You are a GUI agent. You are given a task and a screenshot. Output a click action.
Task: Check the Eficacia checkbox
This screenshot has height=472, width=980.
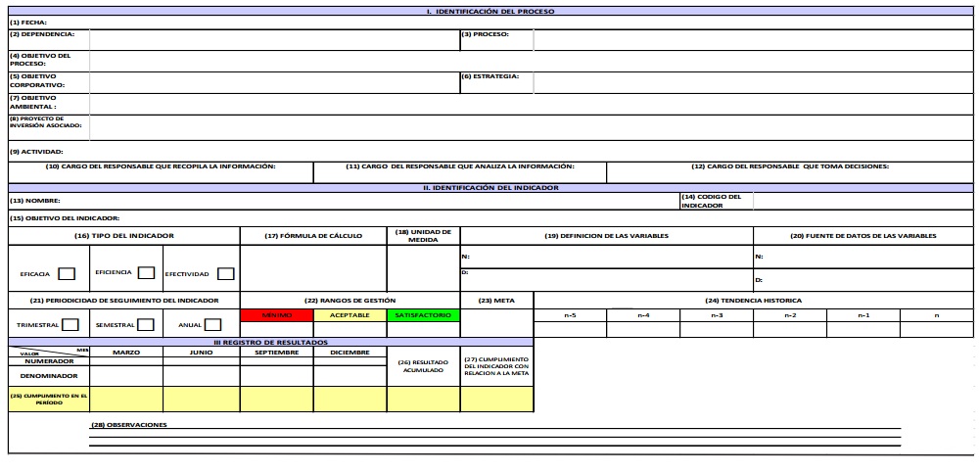click(68, 274)
